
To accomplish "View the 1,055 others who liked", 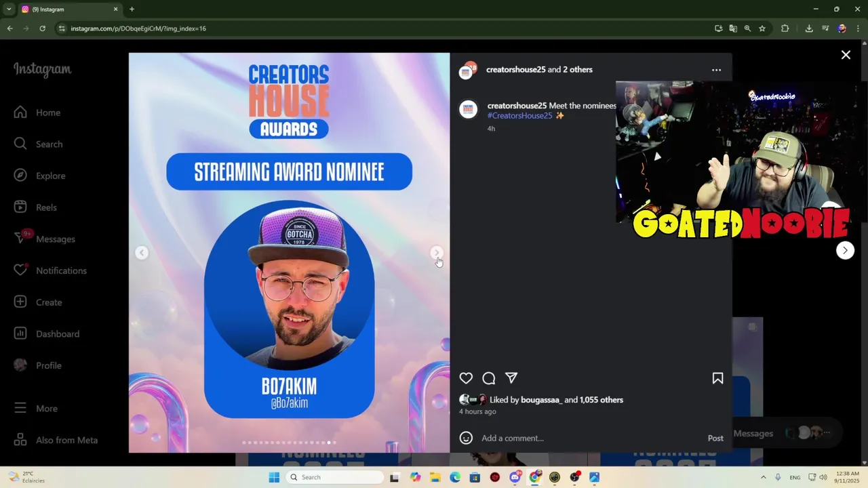I will (x=601, y=400).
